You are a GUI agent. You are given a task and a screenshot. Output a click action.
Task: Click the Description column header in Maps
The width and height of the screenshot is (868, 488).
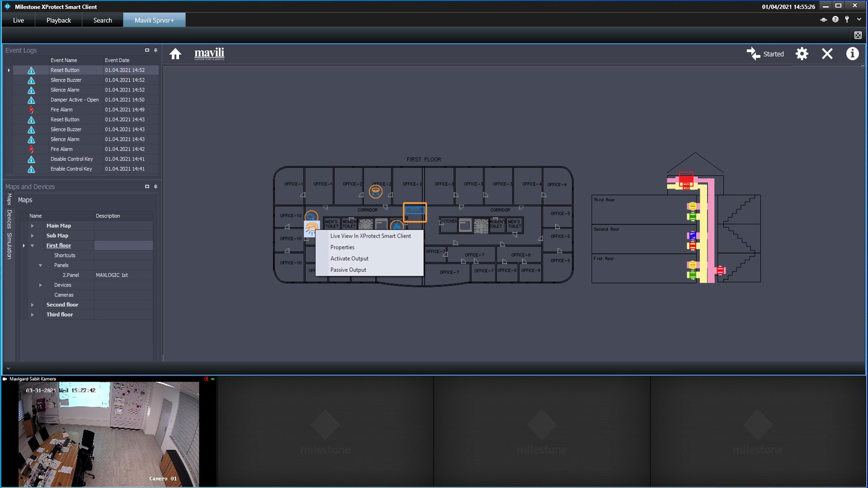tap(123, 216)
